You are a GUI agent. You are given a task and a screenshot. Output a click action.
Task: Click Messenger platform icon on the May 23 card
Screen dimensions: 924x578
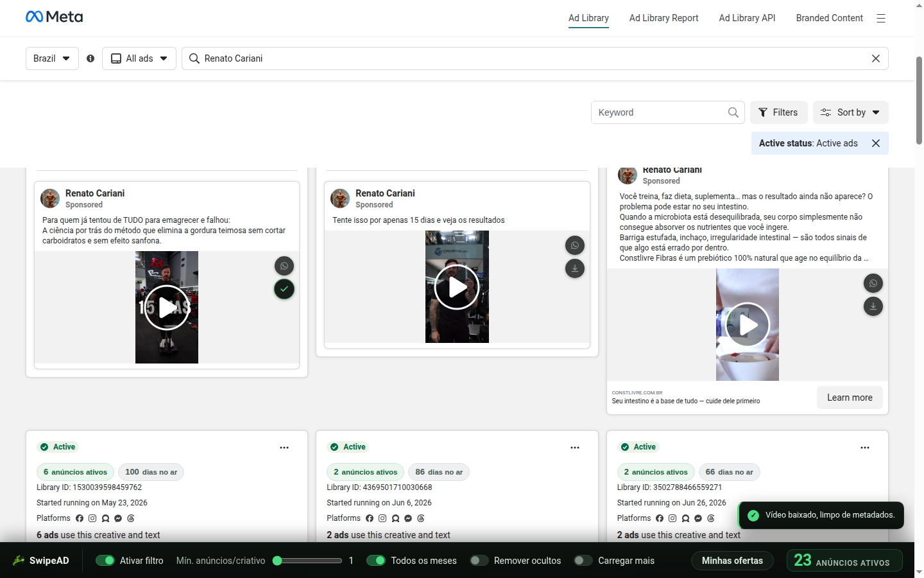[x=118, y=518]
